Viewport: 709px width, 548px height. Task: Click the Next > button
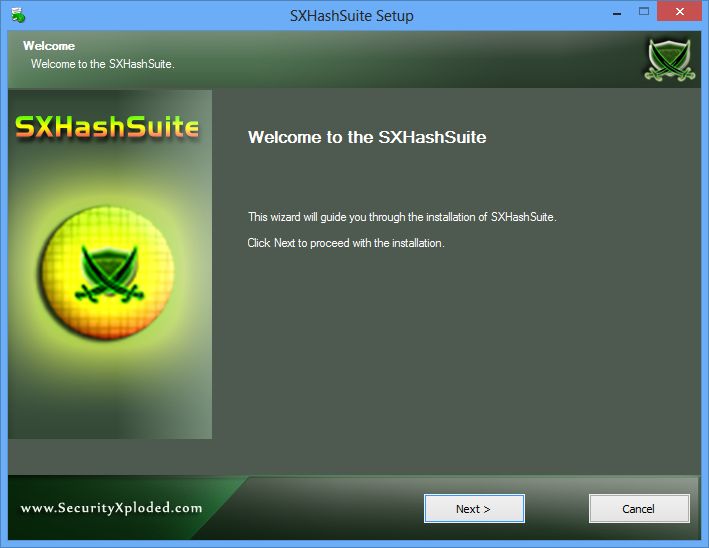[474, 509]
